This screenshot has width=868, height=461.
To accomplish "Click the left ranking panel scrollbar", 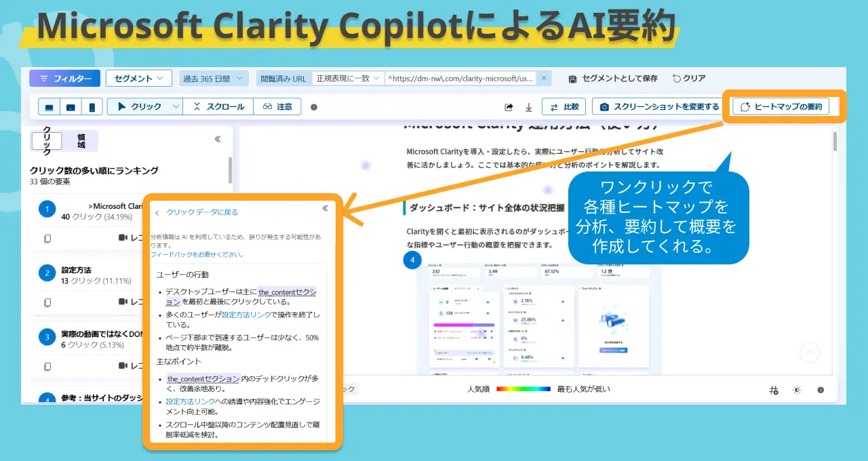I will pos(230,169).
